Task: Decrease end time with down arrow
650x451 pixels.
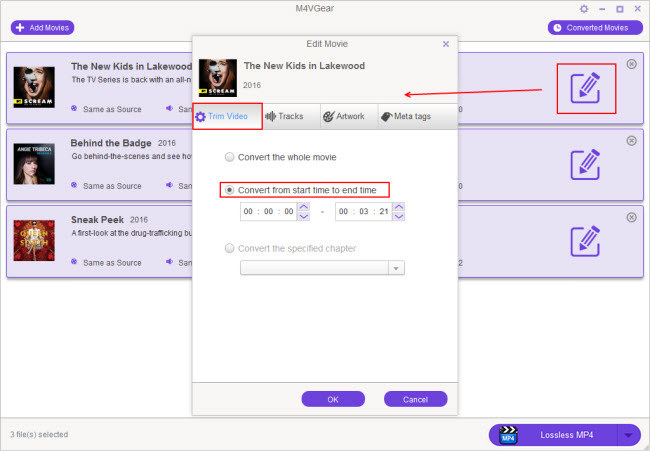Action: (x=399, y=216)
